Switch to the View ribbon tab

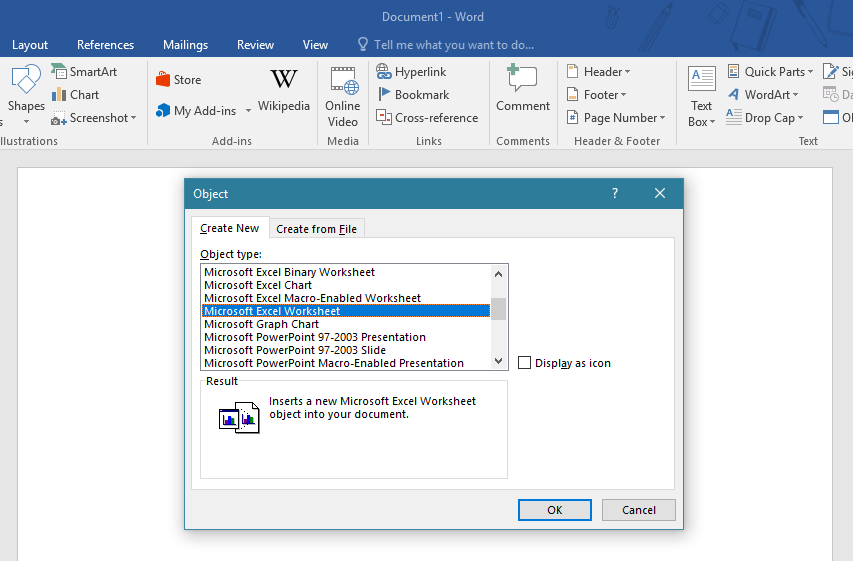pyautogui.click(x=315, y=45)
